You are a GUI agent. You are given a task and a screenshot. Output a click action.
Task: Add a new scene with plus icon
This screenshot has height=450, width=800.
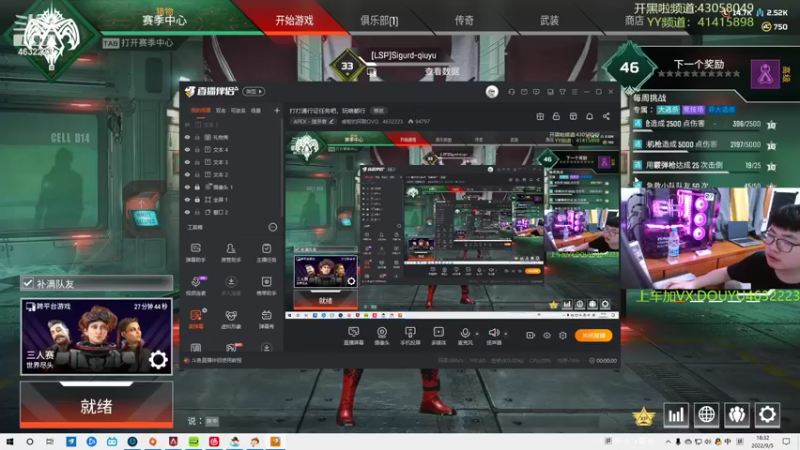(x=277, y=110)
